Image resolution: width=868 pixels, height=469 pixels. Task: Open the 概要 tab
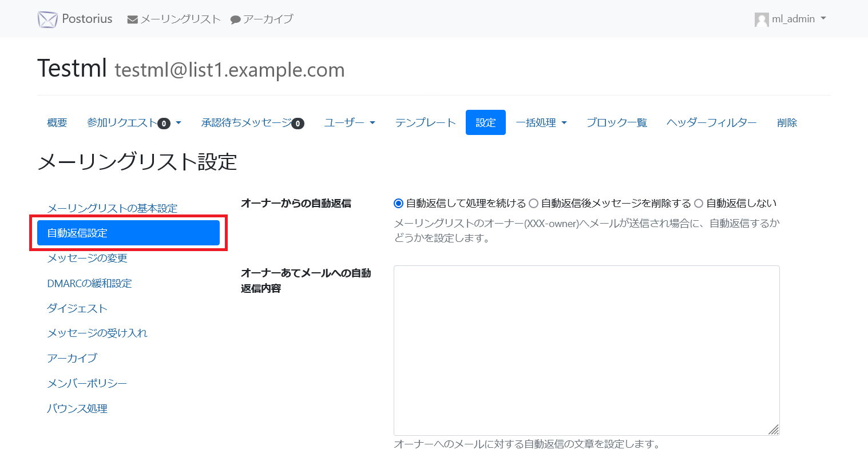(57, 122)
